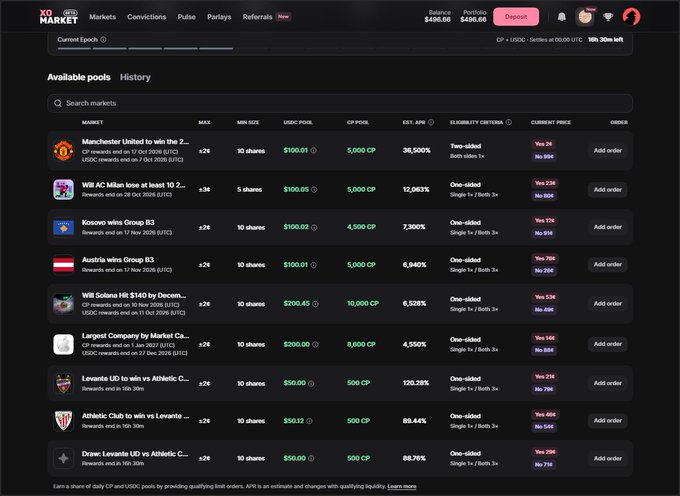Add order for Manchester United market
This screenshot has width=680, height=496.
click(608, 150)
